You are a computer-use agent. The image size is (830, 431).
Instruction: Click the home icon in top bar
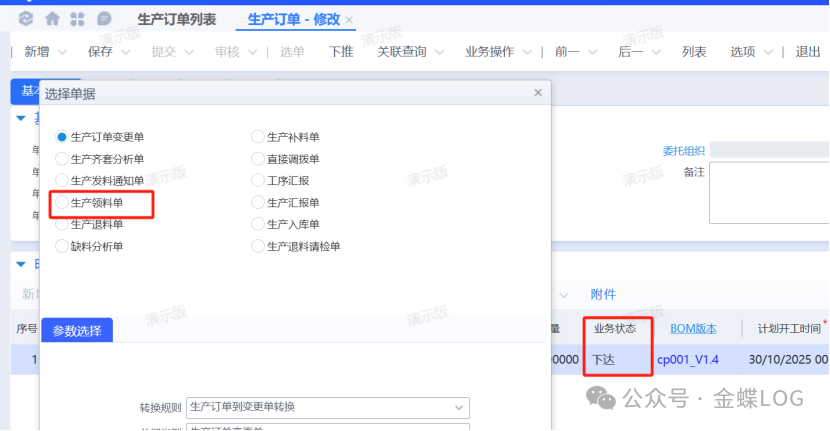point(52,18)
